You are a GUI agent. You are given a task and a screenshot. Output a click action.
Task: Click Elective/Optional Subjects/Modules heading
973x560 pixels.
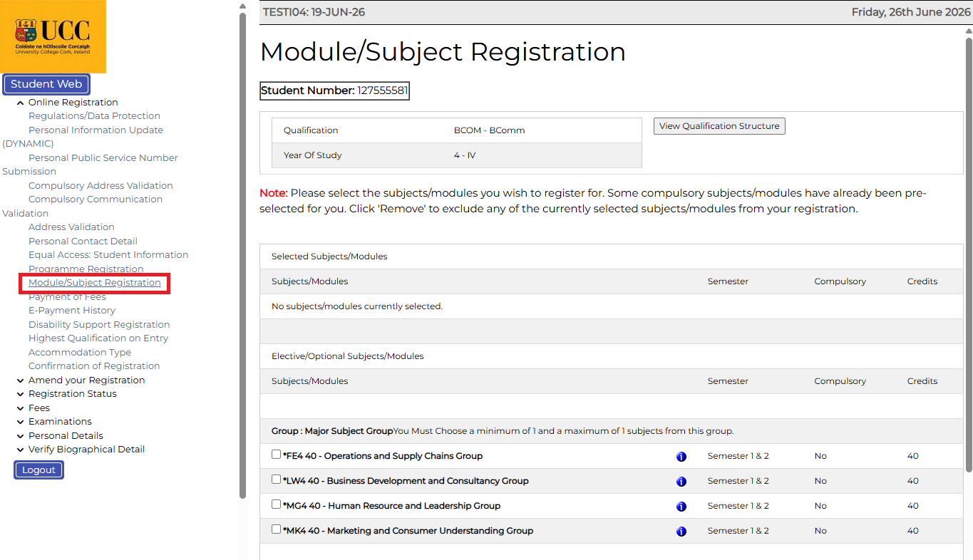pyautogui.click(x=348, y=356)
